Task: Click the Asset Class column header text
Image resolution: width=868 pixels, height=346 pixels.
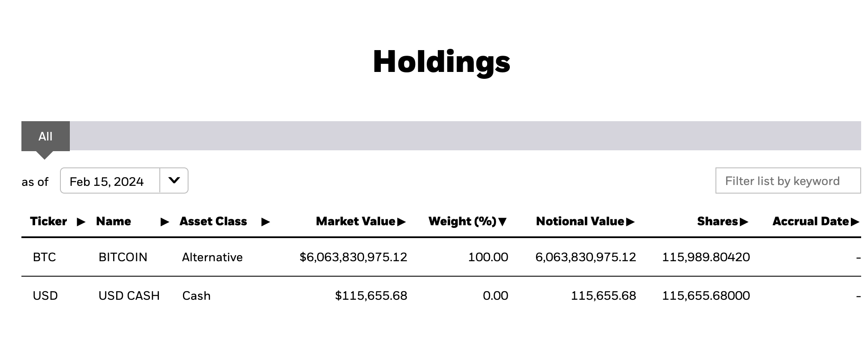Action: [213, 221]
